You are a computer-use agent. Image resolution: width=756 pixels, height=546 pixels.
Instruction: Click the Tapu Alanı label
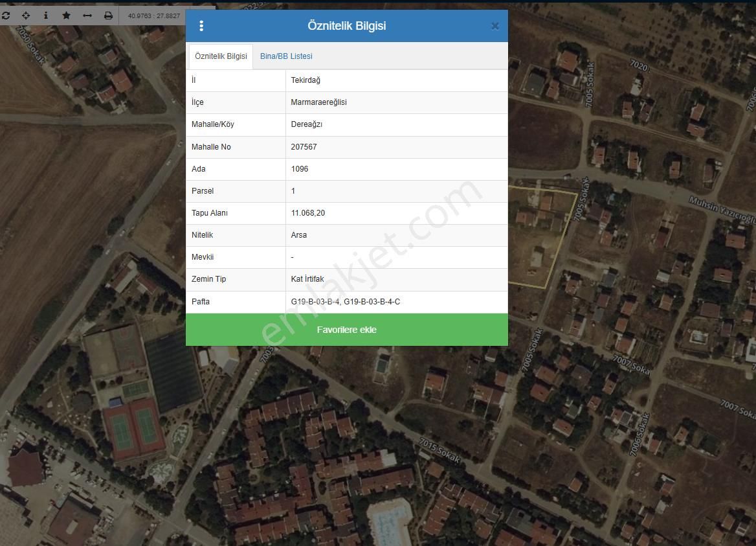click(210, 212)
